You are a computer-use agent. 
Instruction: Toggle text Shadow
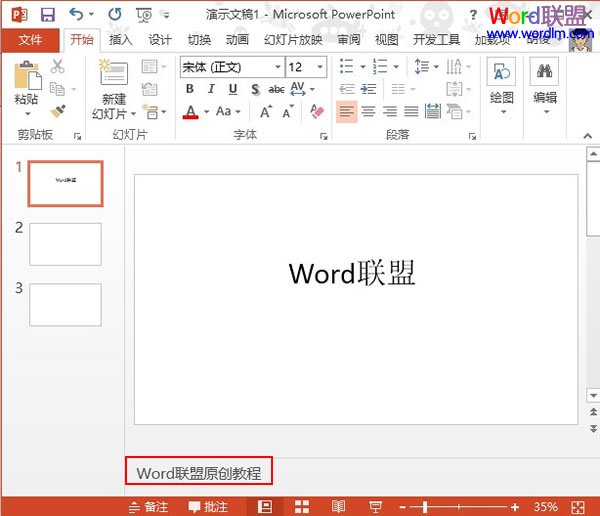(255, 89)
